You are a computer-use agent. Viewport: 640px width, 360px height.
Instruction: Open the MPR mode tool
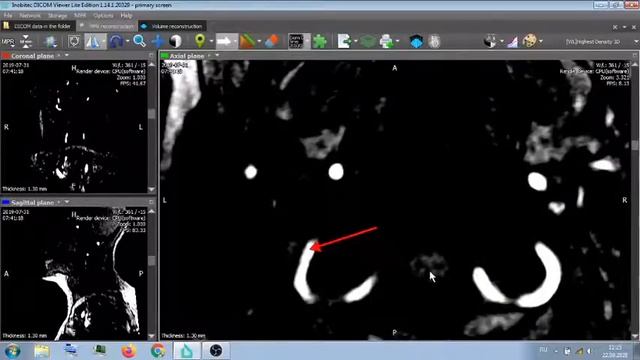click(x=8, y=41)
